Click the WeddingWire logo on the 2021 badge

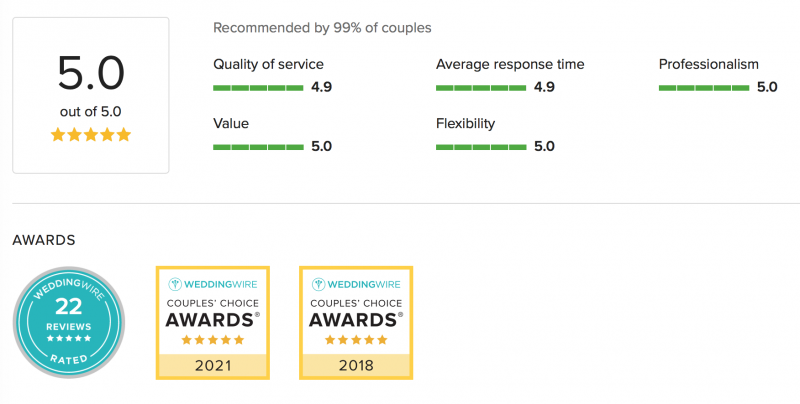pos(212,284)
